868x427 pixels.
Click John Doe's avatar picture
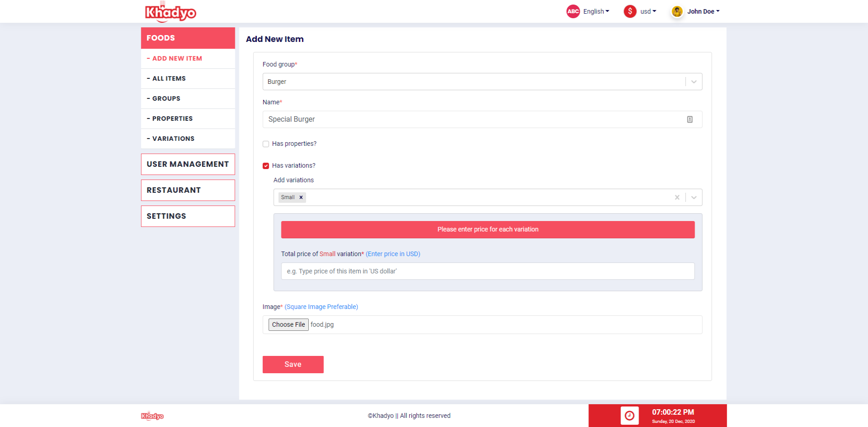click(677, 11)
